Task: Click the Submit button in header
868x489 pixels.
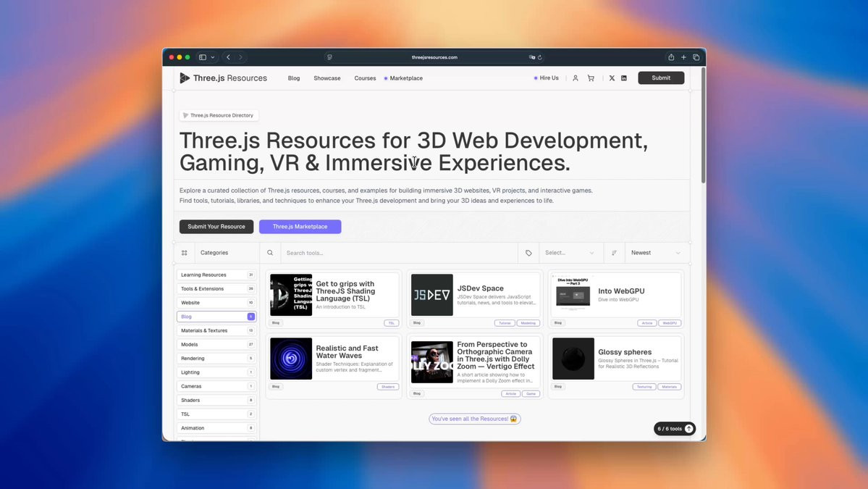Action: 661,78
